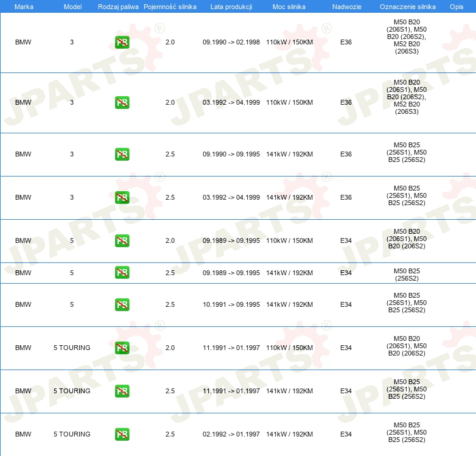Click engine codes M50 B20 in 5 TOURING row
Screen dimensions: 476x456
coord(407,346)
